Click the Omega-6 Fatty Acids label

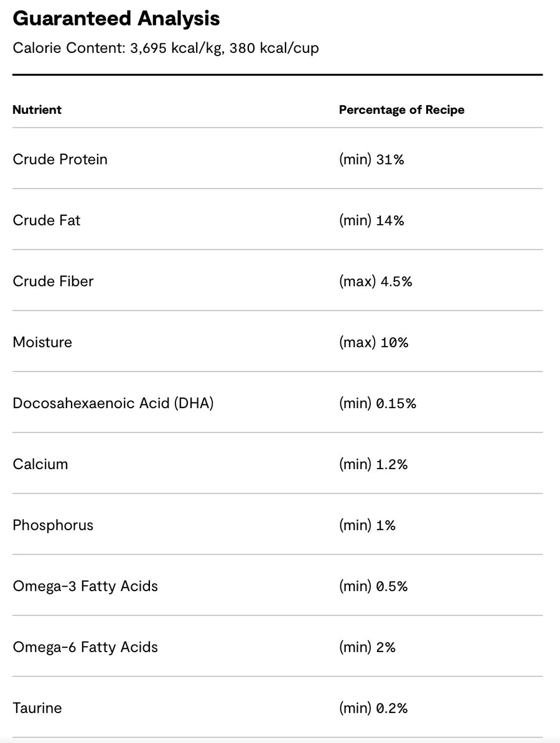[85, 647]
